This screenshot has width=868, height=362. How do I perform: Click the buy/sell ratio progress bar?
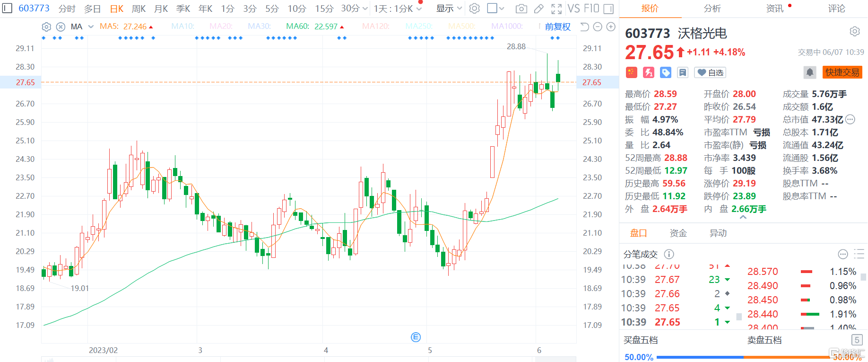coord(744,357)
